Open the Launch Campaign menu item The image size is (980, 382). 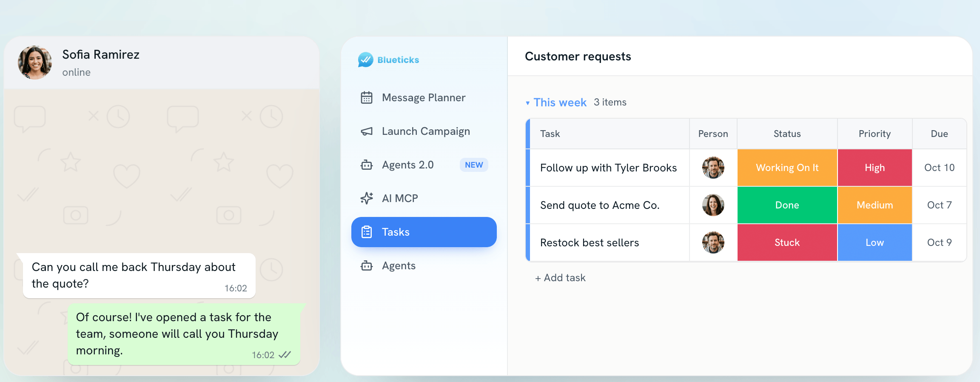pyautogui.click(x=424, y=131)
